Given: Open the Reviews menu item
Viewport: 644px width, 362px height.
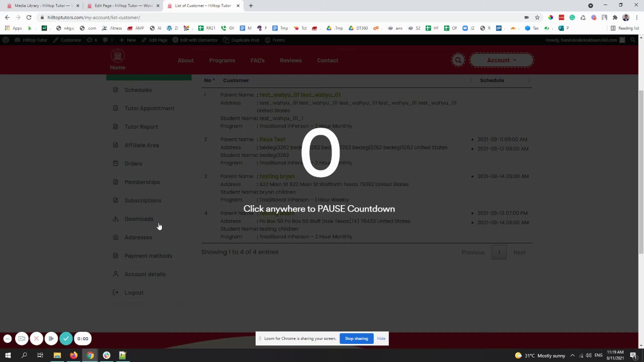Looking at the screenshot, I should (291, 60).
